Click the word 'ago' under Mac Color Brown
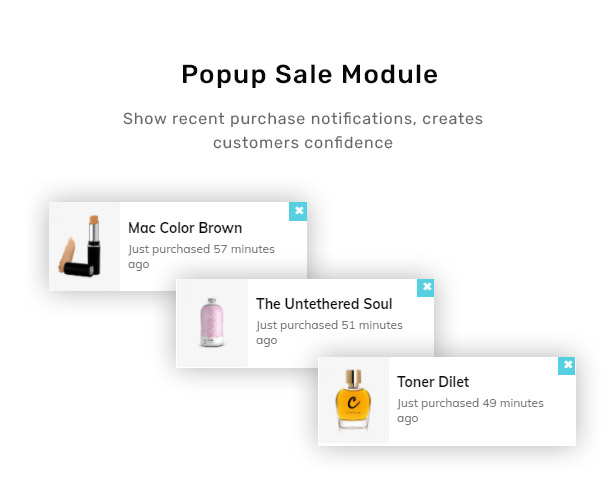This screenshot has height=492, width=616. click(139, 265)
